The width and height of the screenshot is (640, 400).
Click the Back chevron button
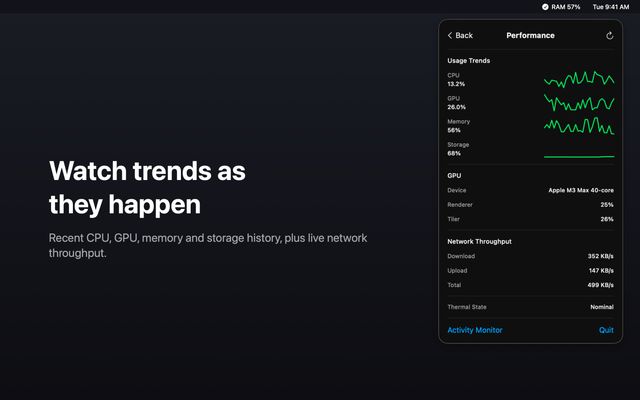click(460, 36)
